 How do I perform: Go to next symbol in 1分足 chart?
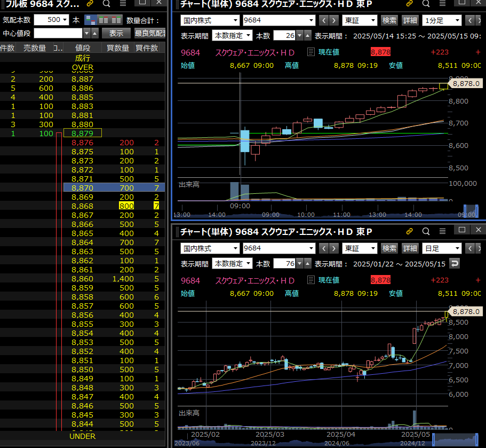(x=333, y=20)
